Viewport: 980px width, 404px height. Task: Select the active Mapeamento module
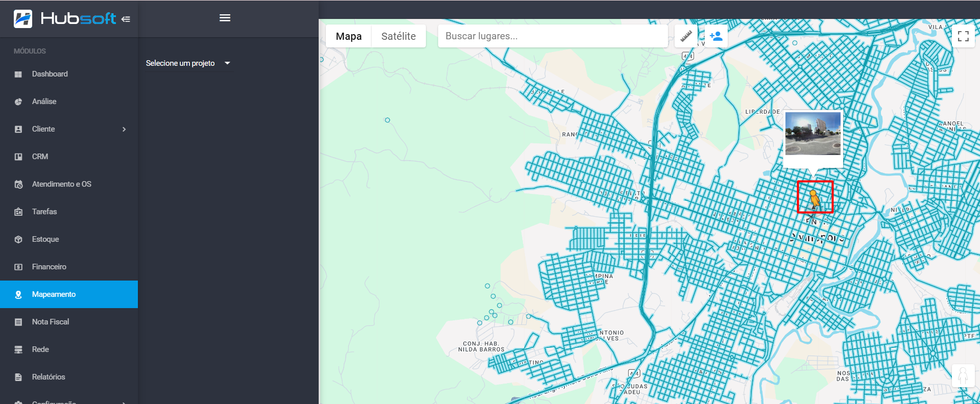69,294
